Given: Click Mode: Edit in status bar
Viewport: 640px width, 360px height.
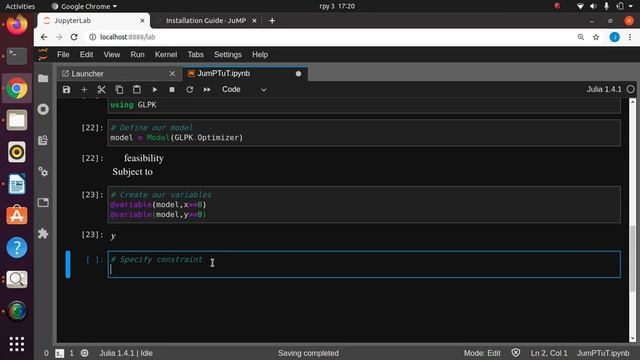Looking at the screenshot, I should [x=482, y=353].
